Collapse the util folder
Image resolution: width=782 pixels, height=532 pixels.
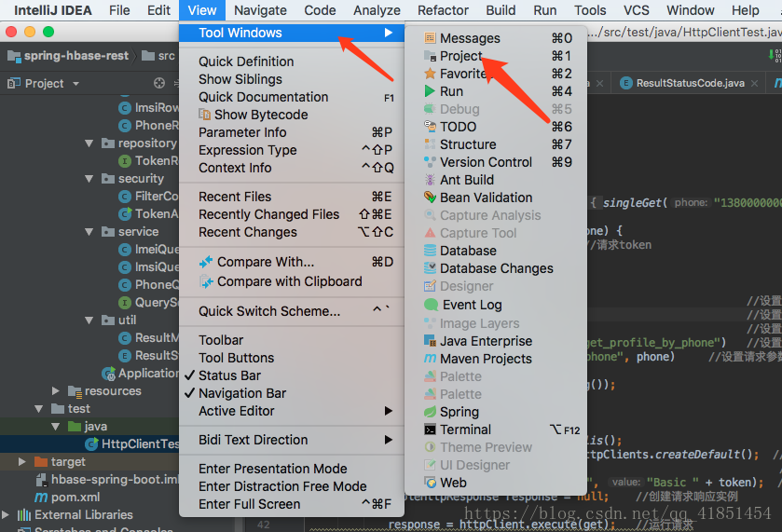click(x=89, y=321)
